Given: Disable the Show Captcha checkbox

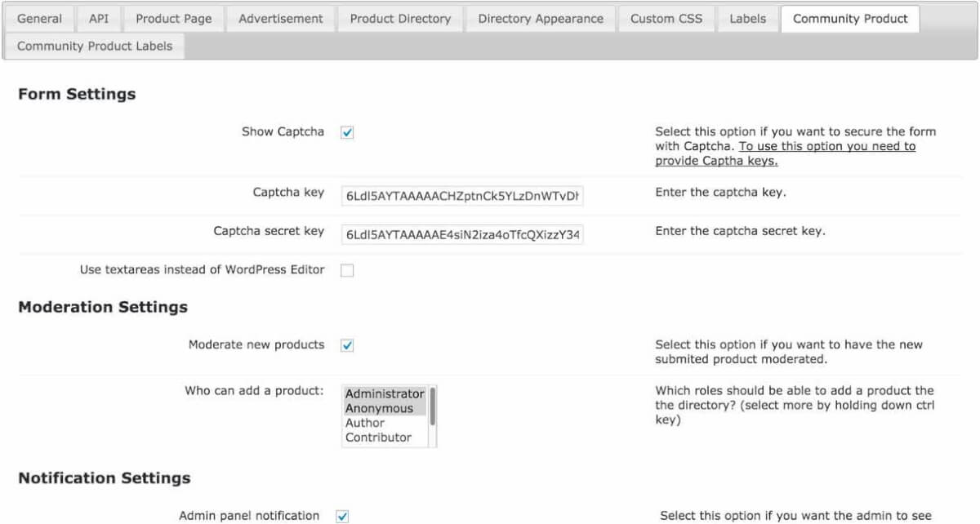Looking at the screenshot, I should (x=347, y=132).
